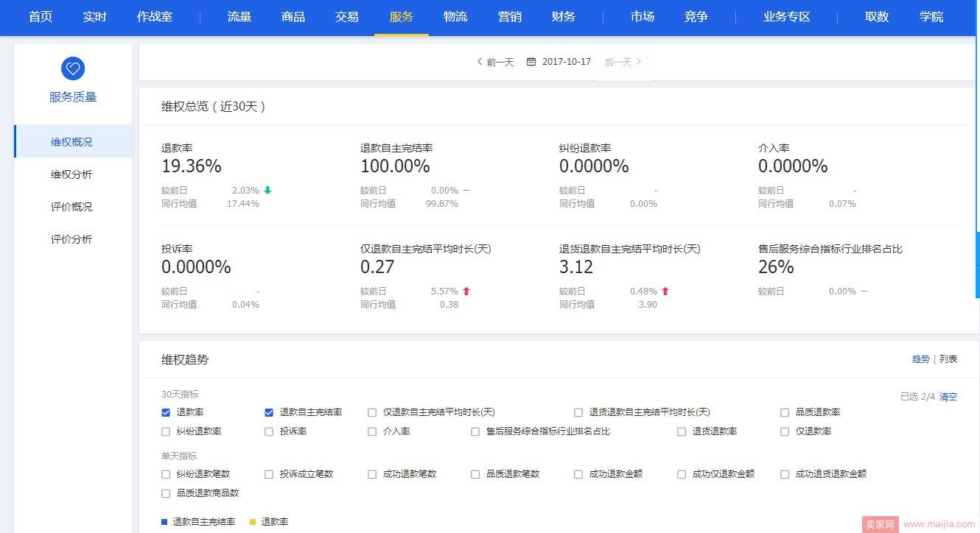Viewport: 980px width, 533px height.
Task: Open the 物流 navigation tab
Action: (455, 17)
